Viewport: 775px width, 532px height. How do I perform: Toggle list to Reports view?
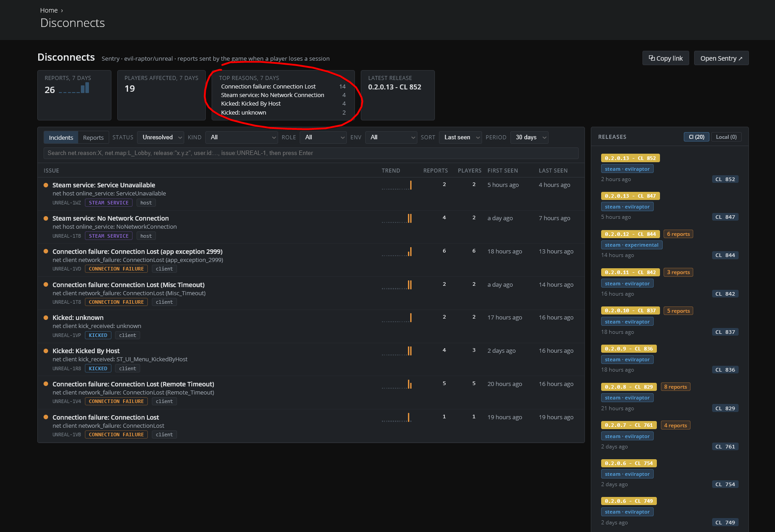point(93,137)
